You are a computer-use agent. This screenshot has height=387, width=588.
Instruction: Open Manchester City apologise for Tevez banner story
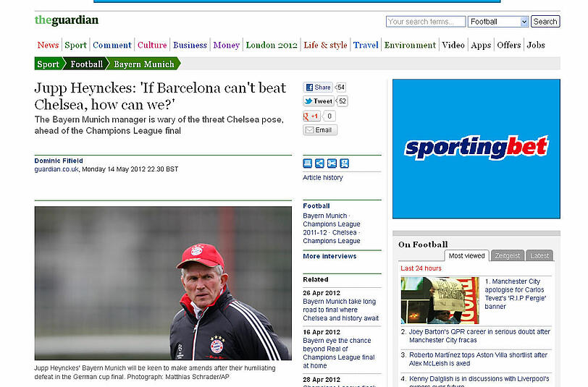tap(515, 294)
